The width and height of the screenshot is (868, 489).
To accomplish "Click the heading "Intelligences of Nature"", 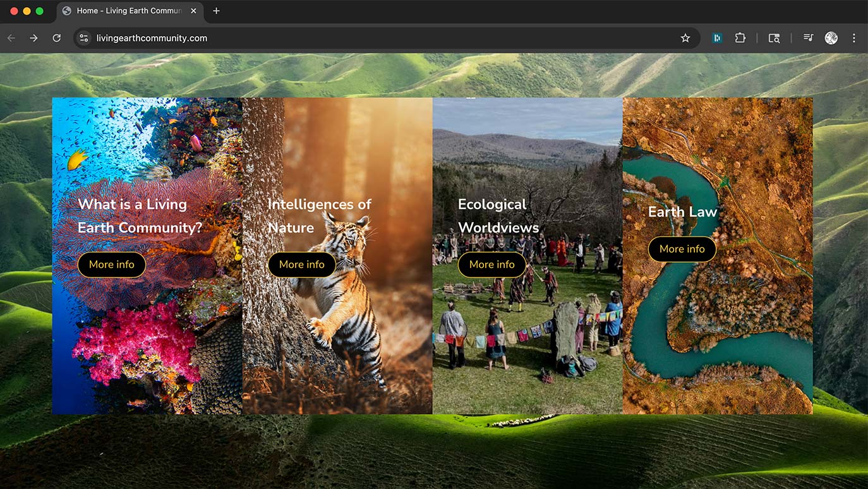I will (x=319, y=216).
